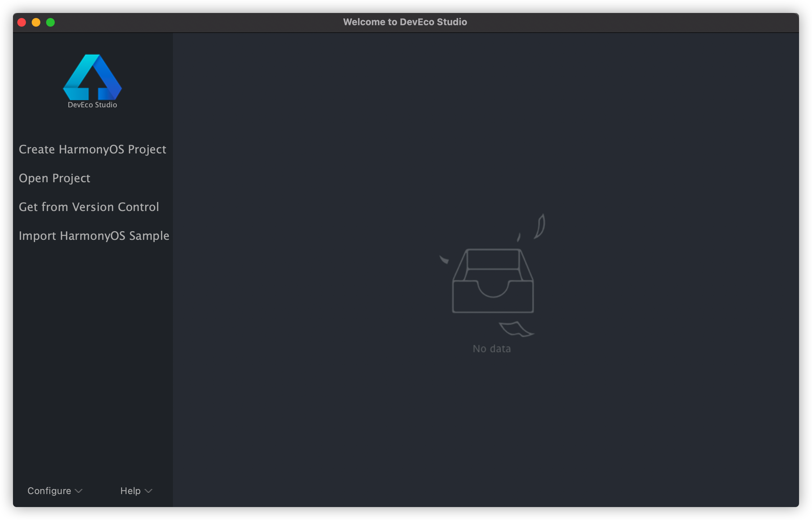
Task: Click the DevEco Studio logo icon
Action: pyautogui.click(x=93, y=77)
